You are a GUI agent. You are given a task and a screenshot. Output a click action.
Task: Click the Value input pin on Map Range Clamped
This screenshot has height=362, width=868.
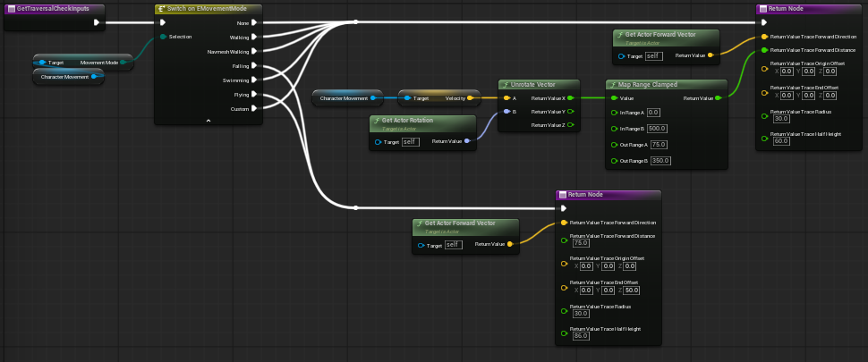(613, 97)
